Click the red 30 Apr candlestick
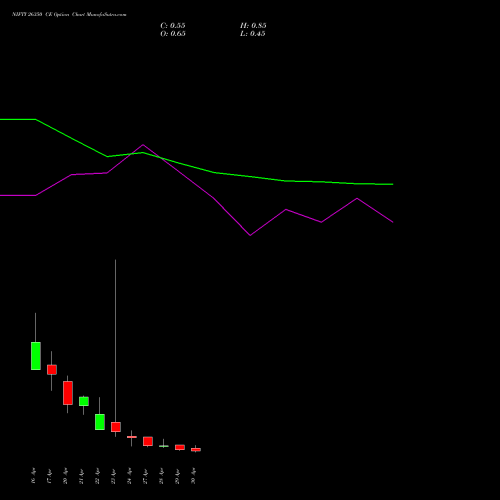This screenshot has width=500, height=500. pos(196,450)
